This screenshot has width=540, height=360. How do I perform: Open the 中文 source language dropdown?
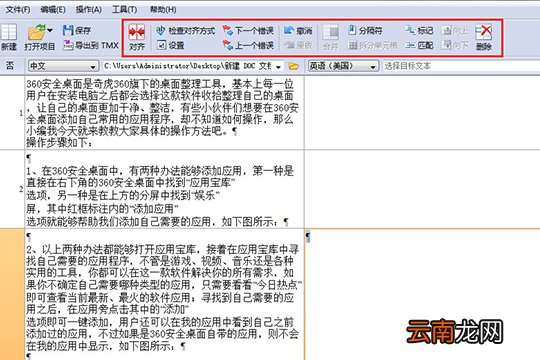click(x=63, y=66)
